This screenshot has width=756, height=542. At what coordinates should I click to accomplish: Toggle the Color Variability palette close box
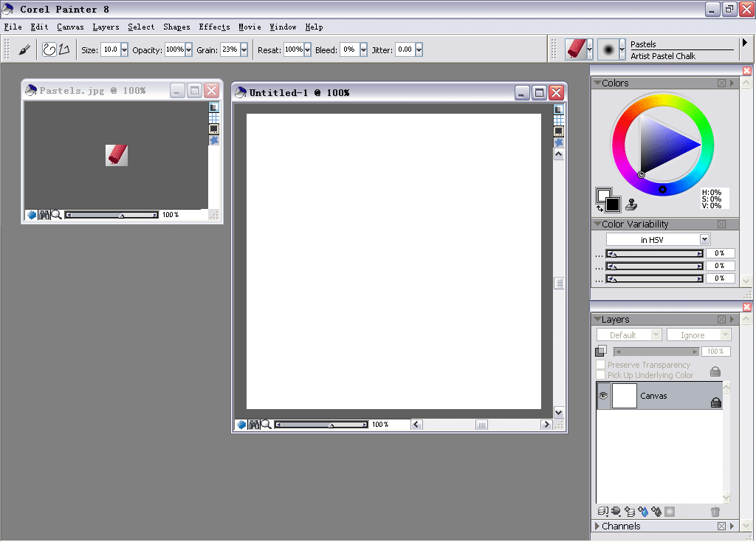pyautogui.click(x=721, y=224)
